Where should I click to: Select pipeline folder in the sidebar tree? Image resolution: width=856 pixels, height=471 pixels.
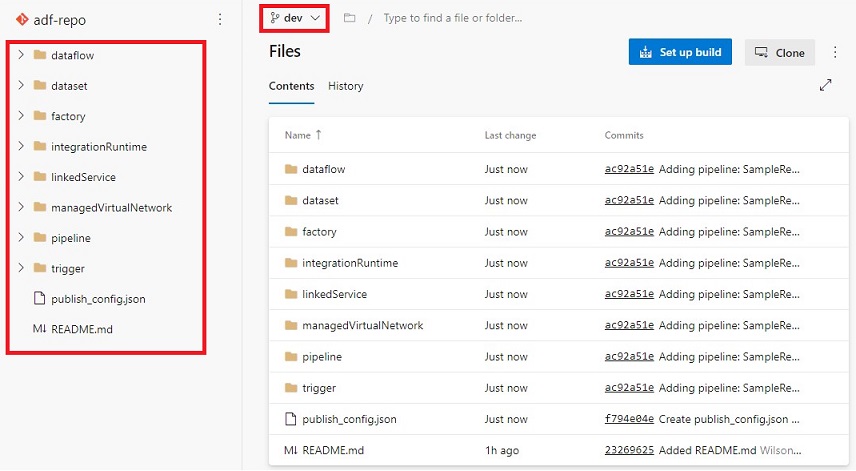(x=71, y=239)
